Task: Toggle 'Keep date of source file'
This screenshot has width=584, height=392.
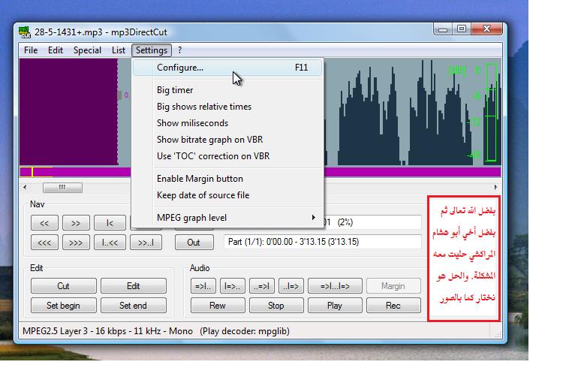Action: click(203, 195)
